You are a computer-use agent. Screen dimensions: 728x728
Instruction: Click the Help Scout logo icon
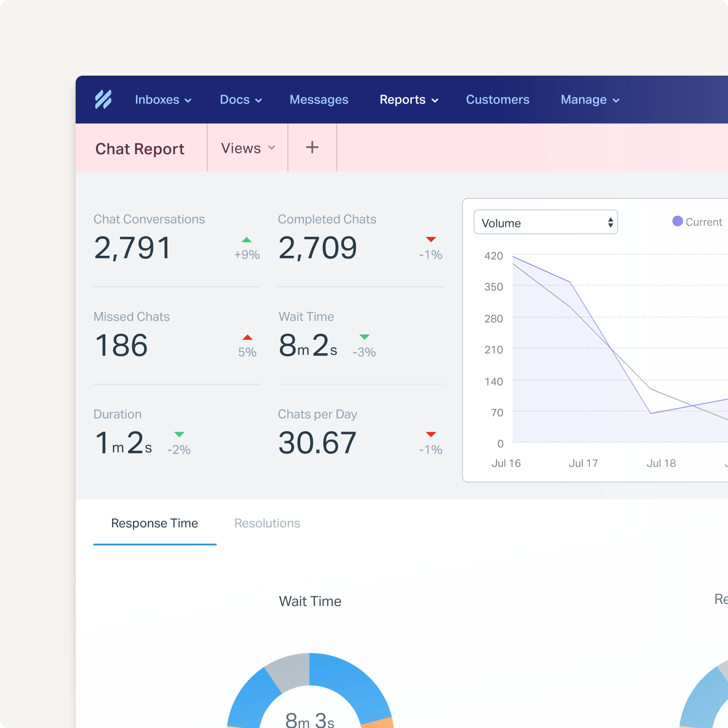coord(103,99)
